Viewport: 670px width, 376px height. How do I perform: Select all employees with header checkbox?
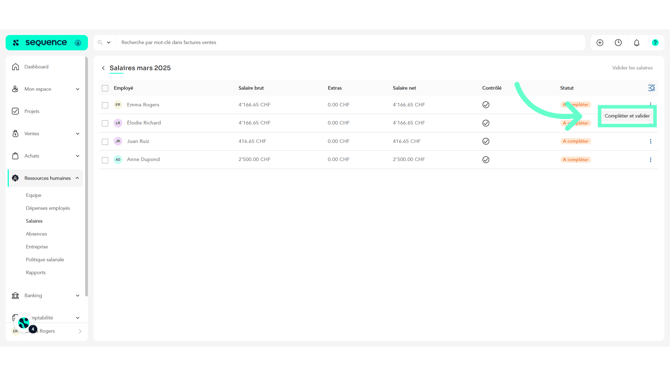[x=105, y=88]
